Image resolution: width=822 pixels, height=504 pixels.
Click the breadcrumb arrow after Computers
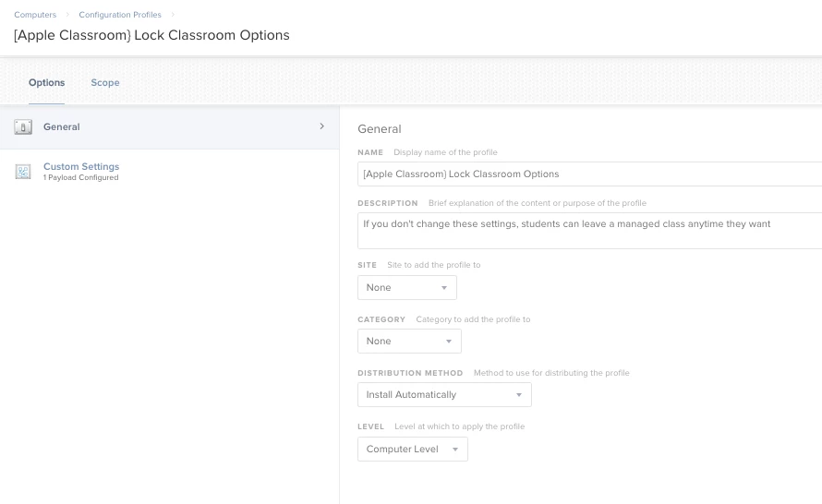click(x=67, y=15)
